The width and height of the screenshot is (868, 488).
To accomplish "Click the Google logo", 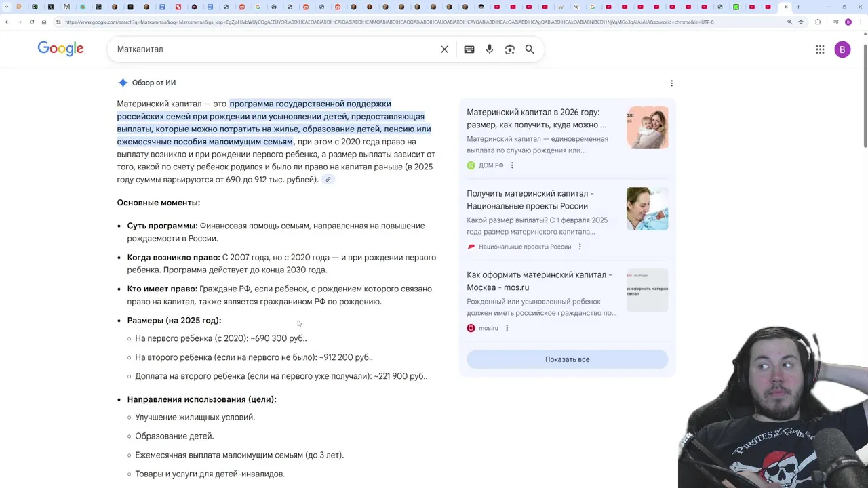I will tap(60, 49).
